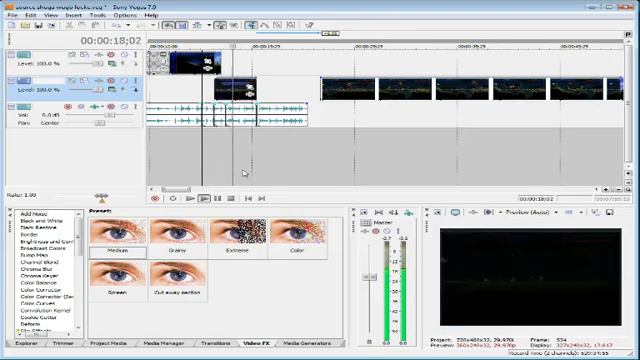640x360 pixels.
Task: Click the Save project floppy disk icon
Action: 38,25
